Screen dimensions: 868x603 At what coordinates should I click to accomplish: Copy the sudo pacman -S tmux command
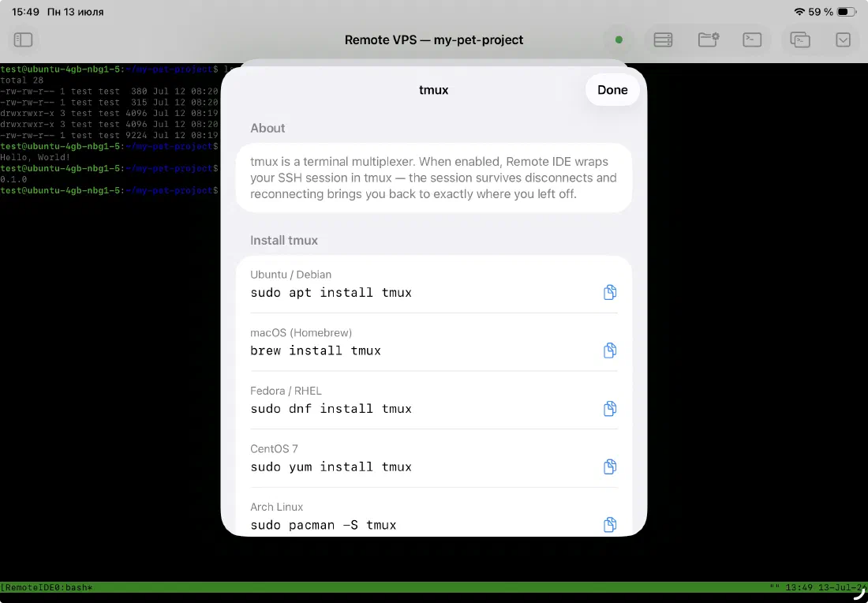pos(609,524)
